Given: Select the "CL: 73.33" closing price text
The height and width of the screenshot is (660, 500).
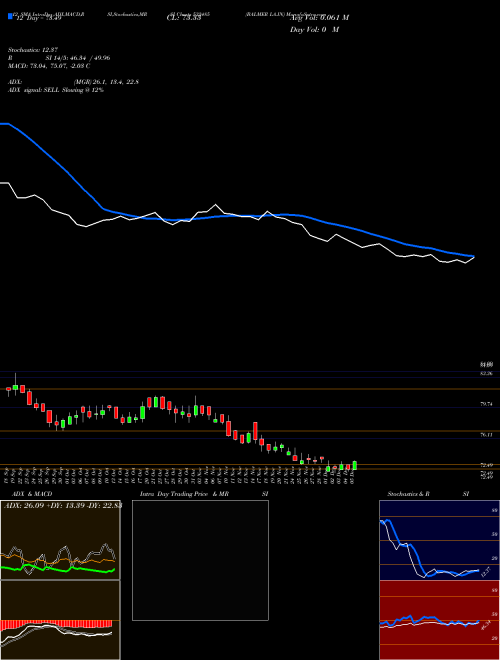Looking at the screenshot, I should pyautogui.click(x=184, y=18).
